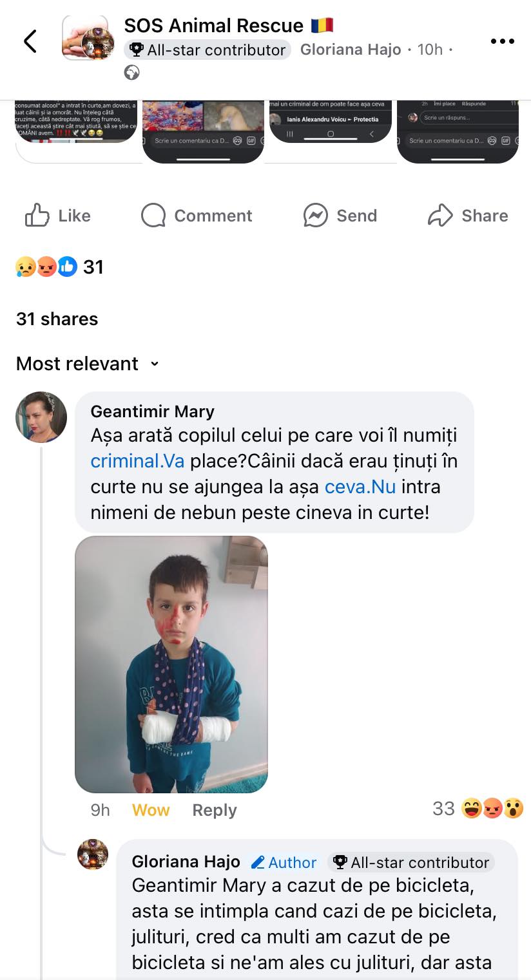Tap the Like thumbs-up icon
The image size is (531, 980).
pos(37,216)
